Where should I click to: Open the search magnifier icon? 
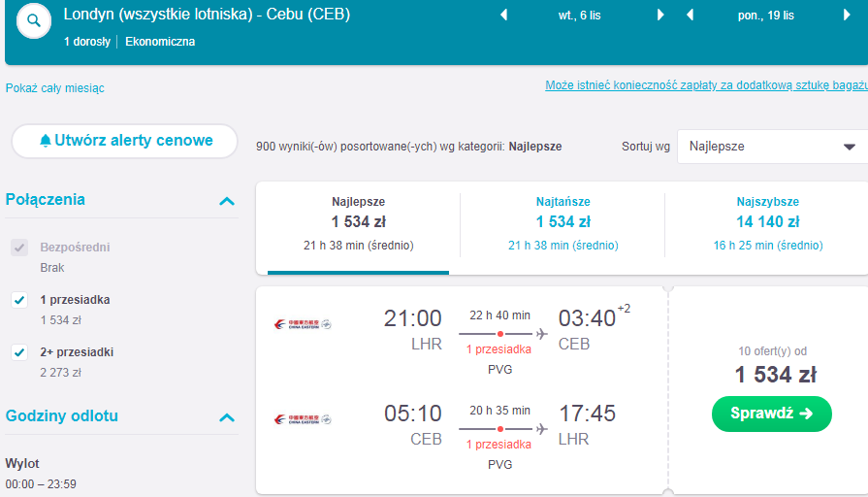coord(34,21)
